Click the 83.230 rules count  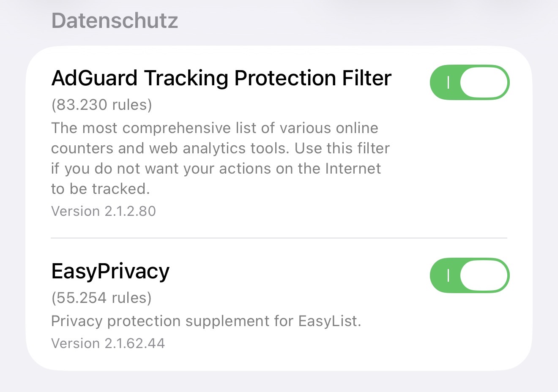pos(101,105)
